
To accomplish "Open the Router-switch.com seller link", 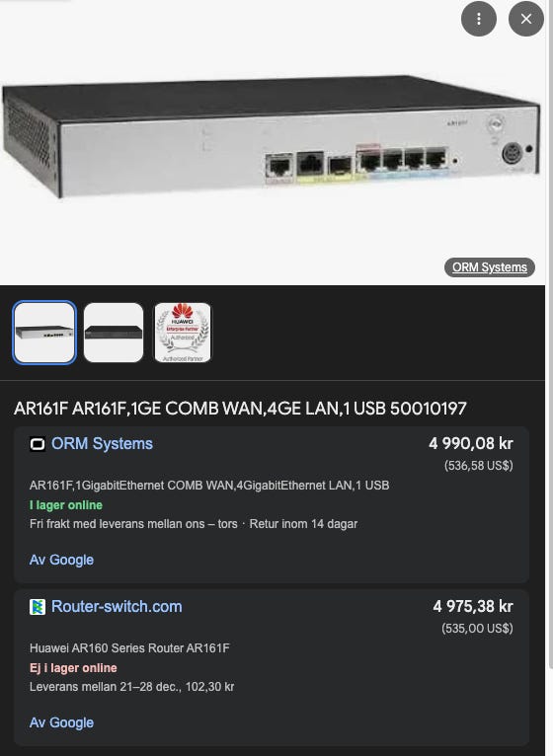I will pos(117,607).
